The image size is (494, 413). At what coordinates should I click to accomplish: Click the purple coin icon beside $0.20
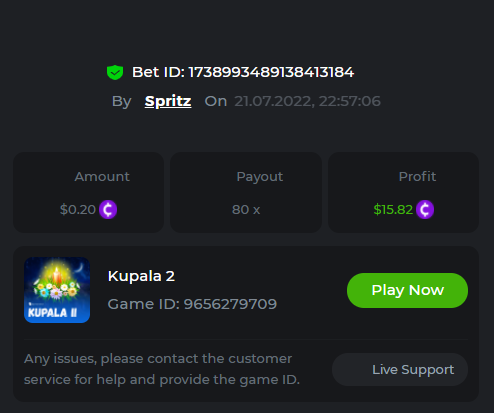tap(108, 210)
